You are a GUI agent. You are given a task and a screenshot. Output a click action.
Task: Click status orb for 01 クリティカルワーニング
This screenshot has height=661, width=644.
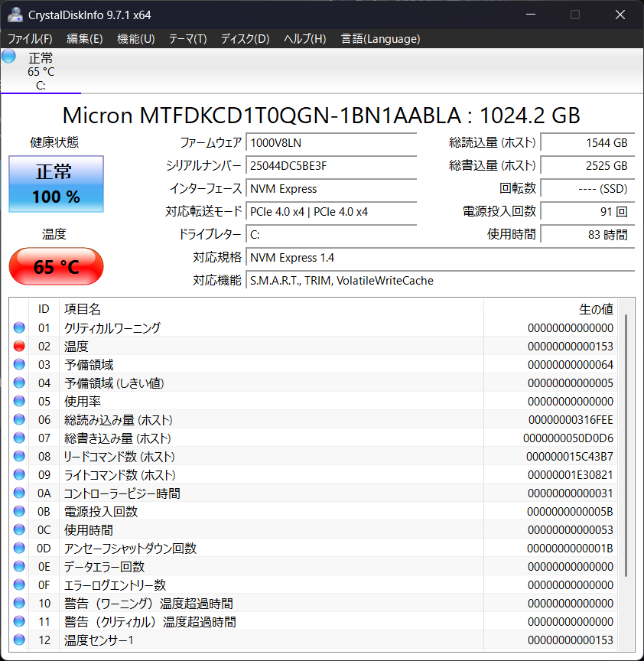19,327
